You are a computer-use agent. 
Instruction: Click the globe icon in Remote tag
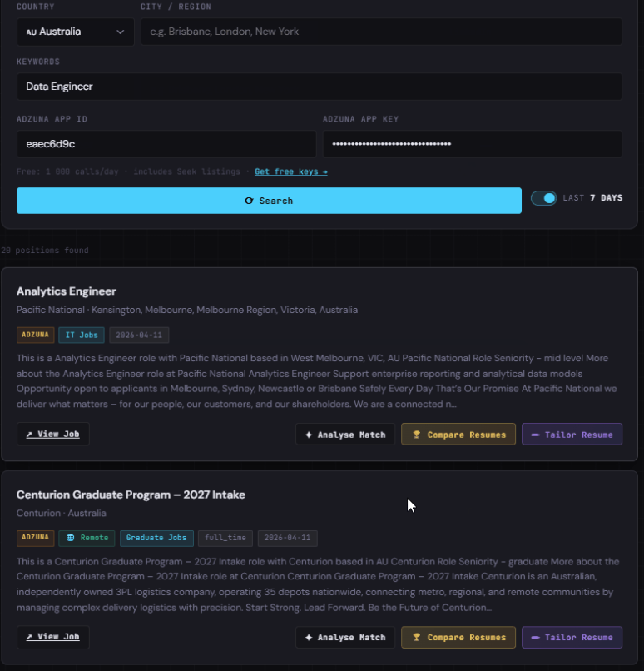tap(71, 538)
